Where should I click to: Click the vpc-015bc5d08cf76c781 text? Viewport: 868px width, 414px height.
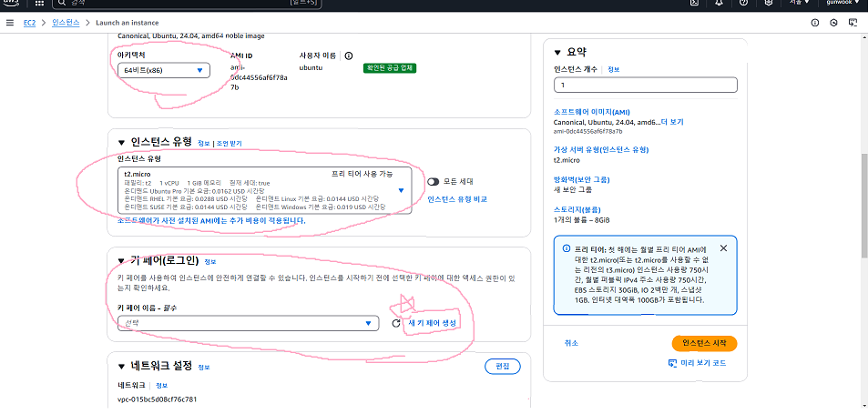158,399
